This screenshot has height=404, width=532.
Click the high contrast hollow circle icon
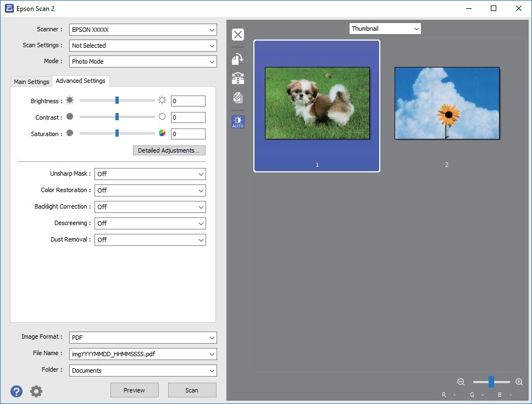click(162, 116)
